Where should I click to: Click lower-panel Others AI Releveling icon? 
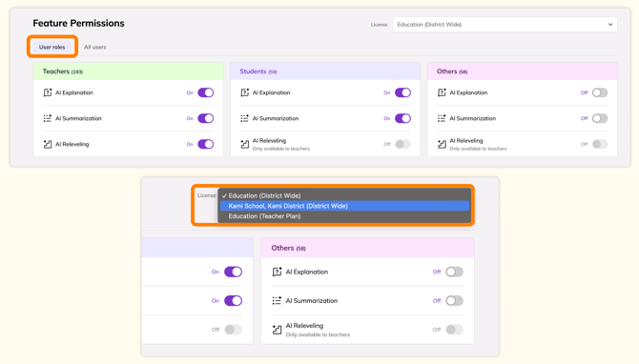pos(277,330)
